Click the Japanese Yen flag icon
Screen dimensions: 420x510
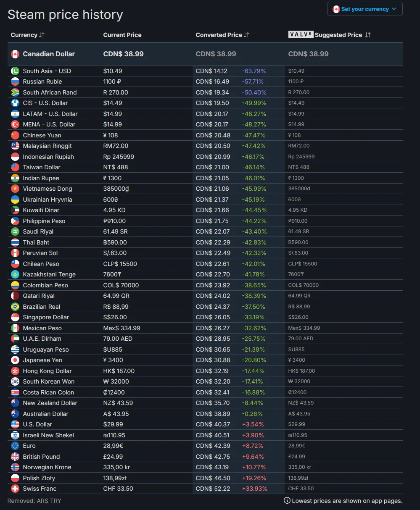pos(15,360)
